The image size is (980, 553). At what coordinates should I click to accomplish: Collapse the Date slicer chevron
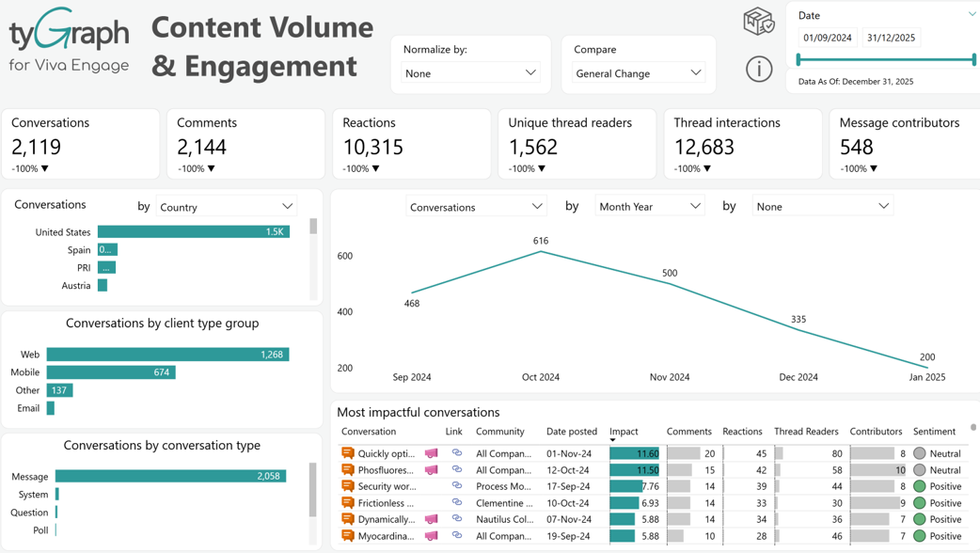coord(972,14)
